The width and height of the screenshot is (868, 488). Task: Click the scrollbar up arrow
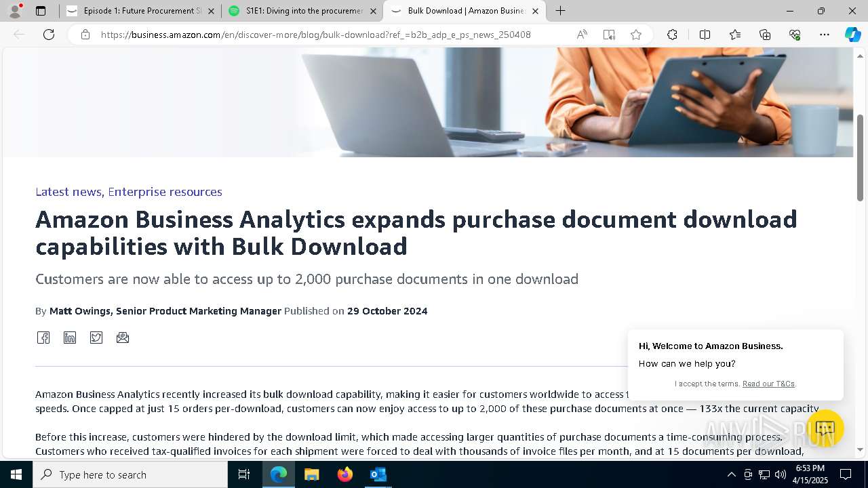861,56
